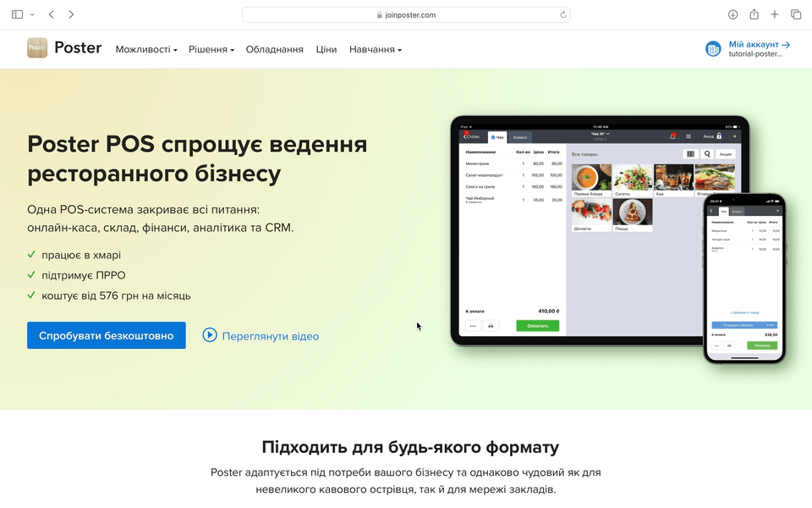812x508 pixels.
Task: Expand the Можливості dropdown
Action: pyautogui.click(x=145, y=49)
